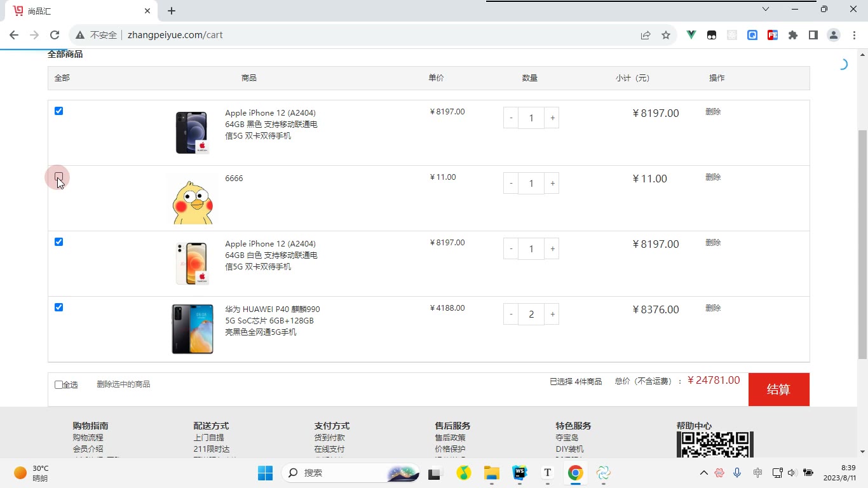Open the Chrome extensions puzzle icon
Viewport: 868px width, 488px height.
coord(793,35)
